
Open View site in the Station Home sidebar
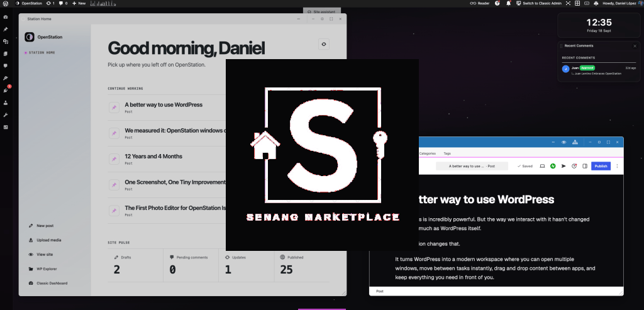(41, 255)
